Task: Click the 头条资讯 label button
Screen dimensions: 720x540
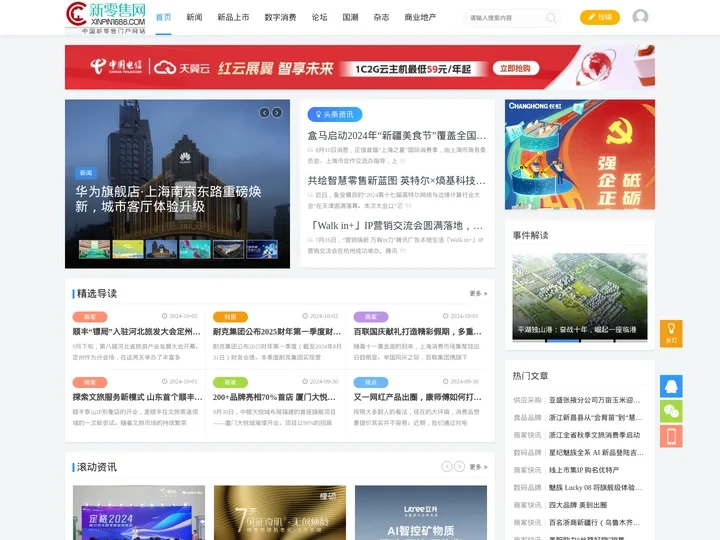Action: [335, 114]
